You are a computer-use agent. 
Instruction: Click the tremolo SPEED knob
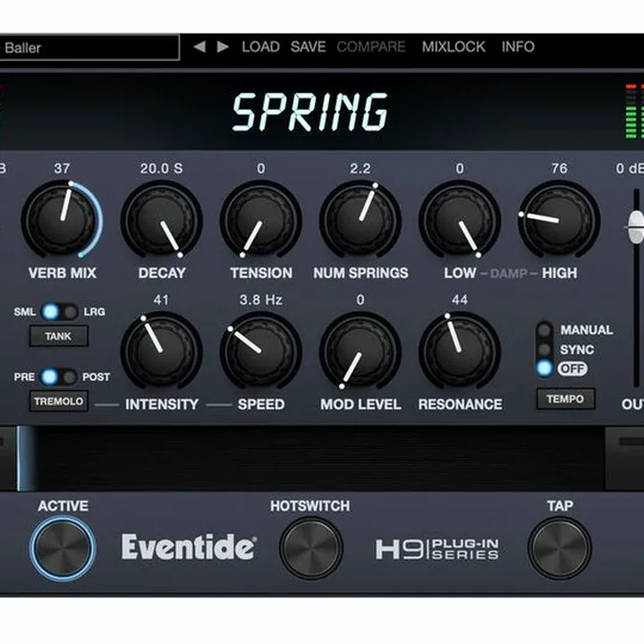pyautogui.click(x=261, y=352)
